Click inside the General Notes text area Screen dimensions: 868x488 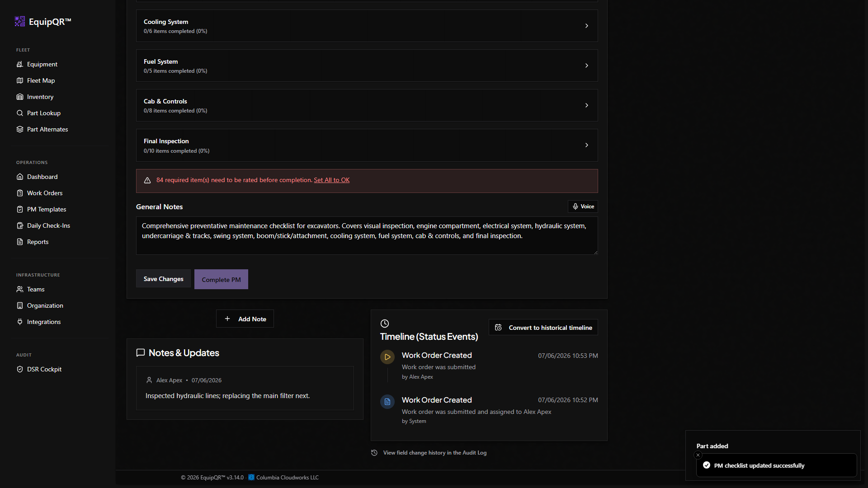coord(367,235)
